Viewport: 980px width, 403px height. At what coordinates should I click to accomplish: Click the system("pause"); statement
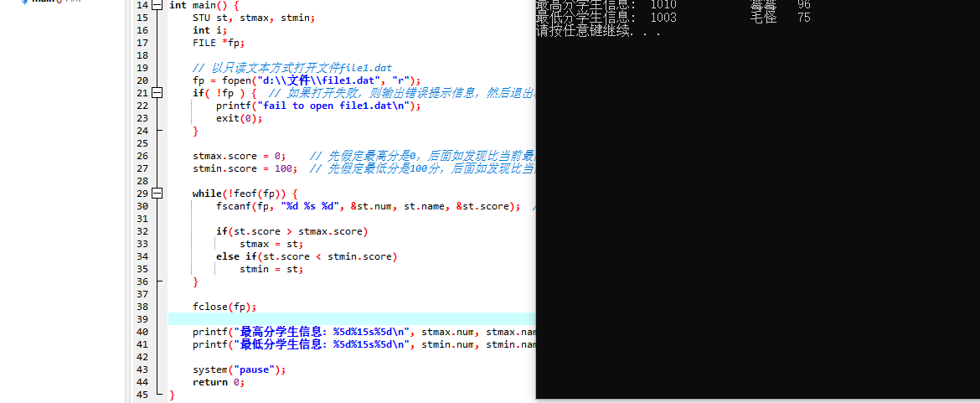(x=240, y=369)
